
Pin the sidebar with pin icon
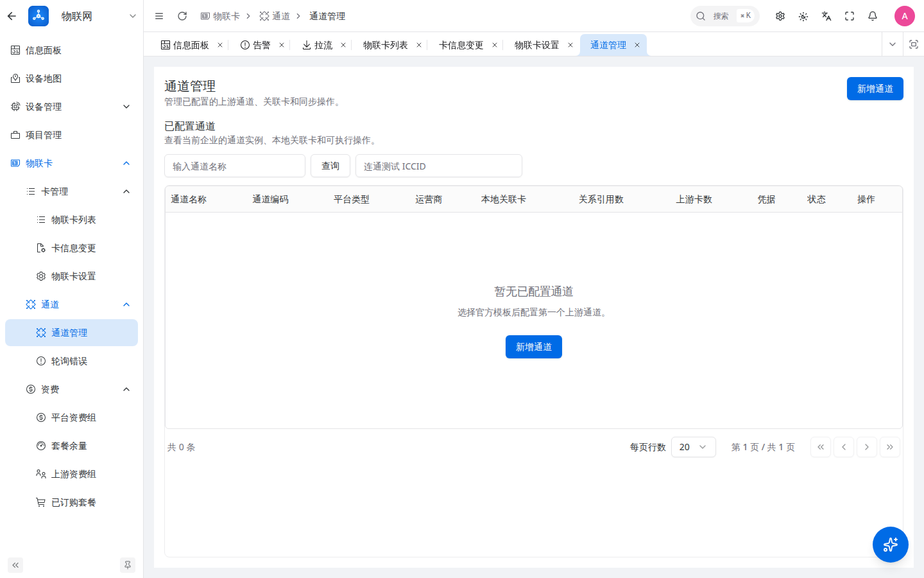[128, 565]
